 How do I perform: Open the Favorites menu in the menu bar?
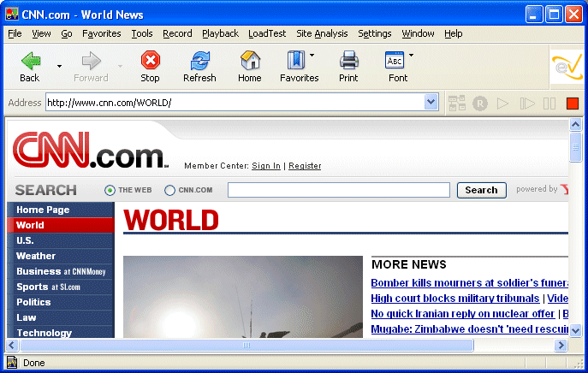pyautogui.click(x=102, y=33)
